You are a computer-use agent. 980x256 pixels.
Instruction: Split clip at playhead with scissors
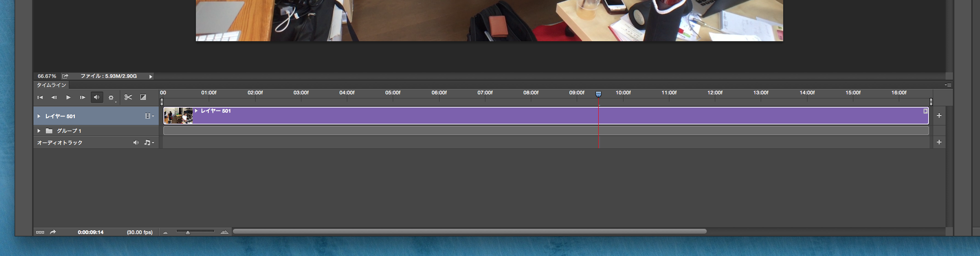pos(128,97)
